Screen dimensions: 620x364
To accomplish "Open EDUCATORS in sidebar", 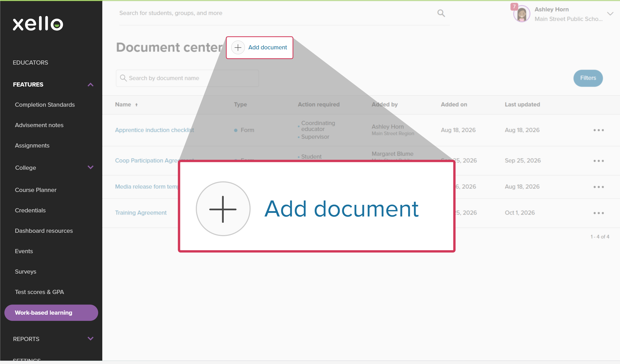I will point(30,63).
